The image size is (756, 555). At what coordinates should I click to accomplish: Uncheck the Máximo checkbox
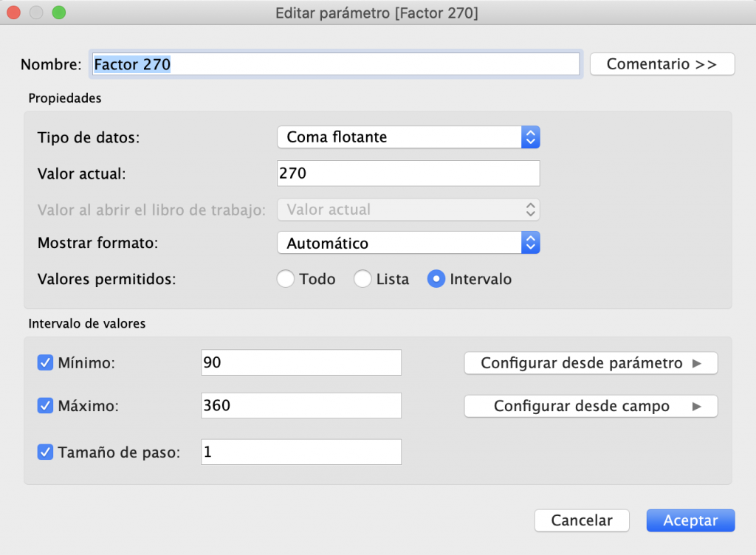tap(45, 406)
